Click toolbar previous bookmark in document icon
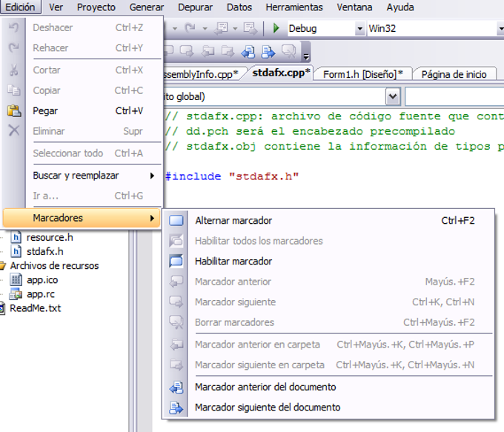Viewport: 504px width, 432px height. (x=248, y=51)
